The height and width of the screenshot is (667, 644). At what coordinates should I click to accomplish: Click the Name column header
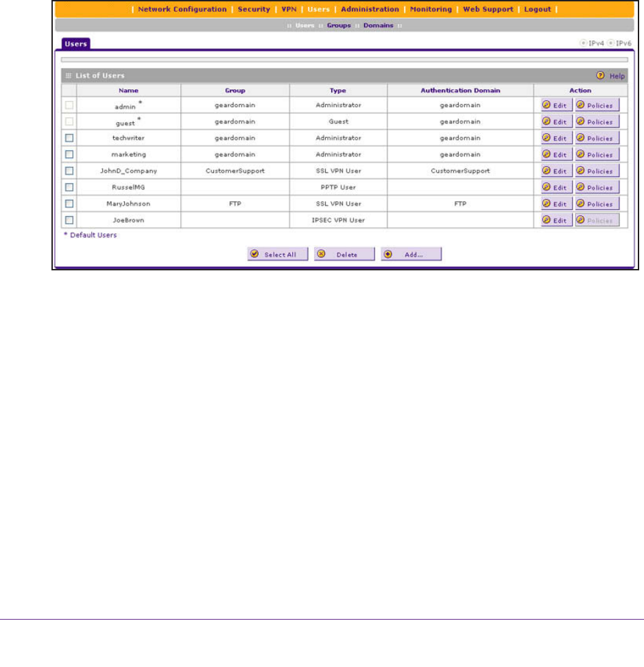pyautogui.click(x=128, y=91)
